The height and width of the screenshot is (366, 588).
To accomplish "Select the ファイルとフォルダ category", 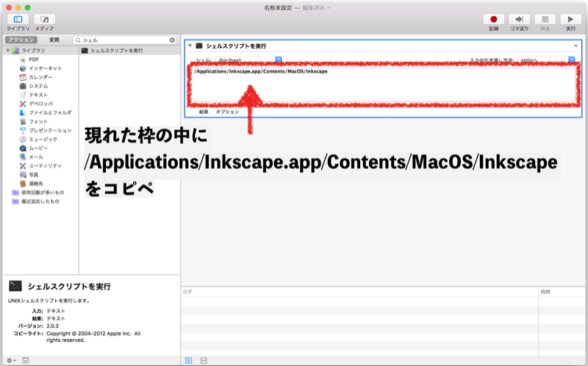I will [x=50, y=112].
